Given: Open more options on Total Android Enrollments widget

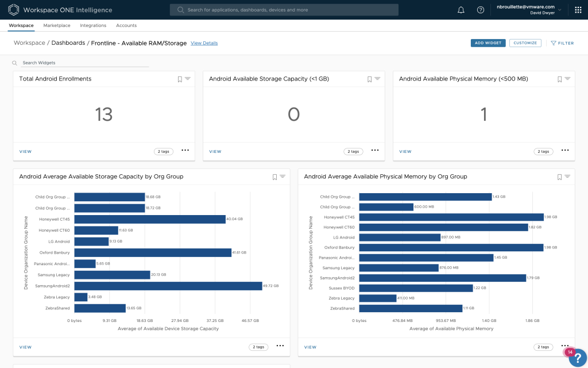Looking at the screenshot, I should 185,150.
